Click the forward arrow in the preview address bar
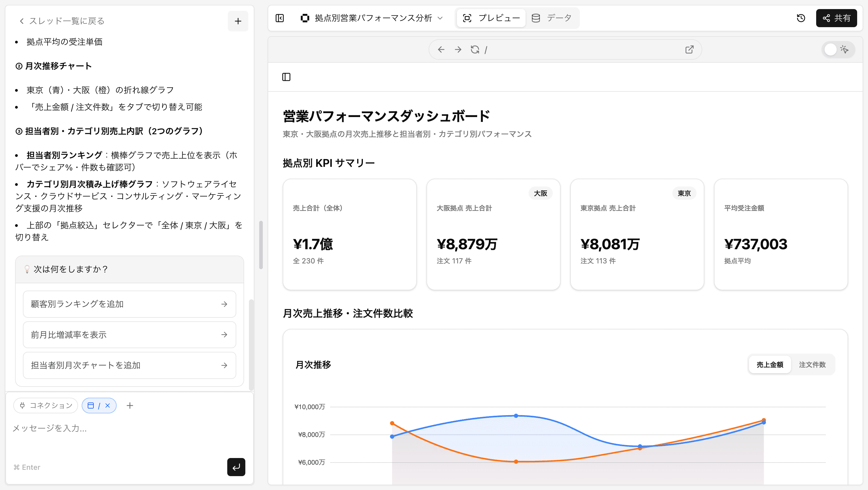This screenshot has width=868, height=490. pyautogui.click(x=458, y=49)
